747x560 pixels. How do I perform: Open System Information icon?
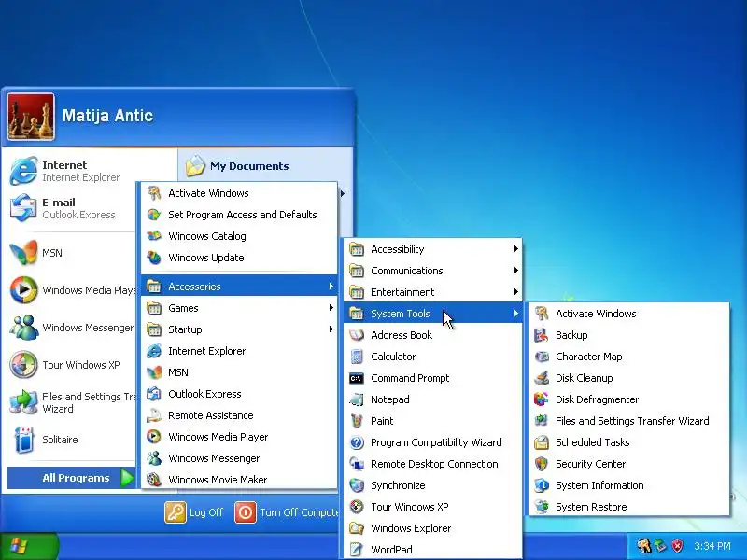pos(542,485)
